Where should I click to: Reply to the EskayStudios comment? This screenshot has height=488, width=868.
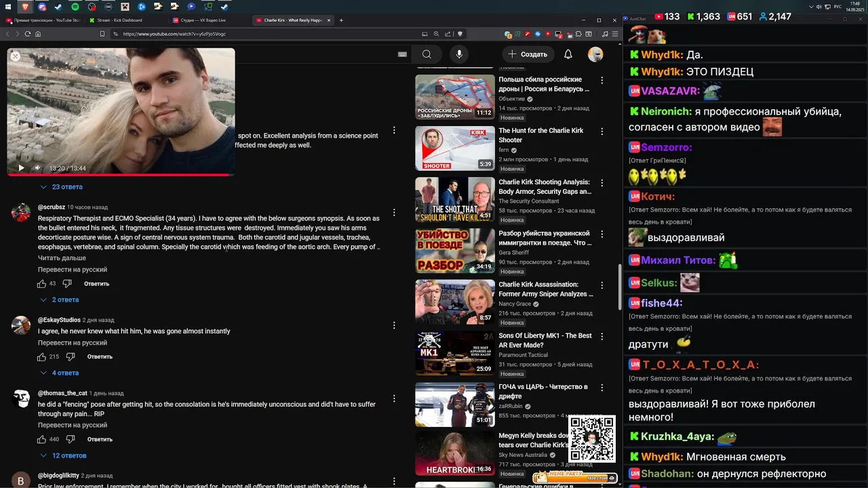pos(100,357)
